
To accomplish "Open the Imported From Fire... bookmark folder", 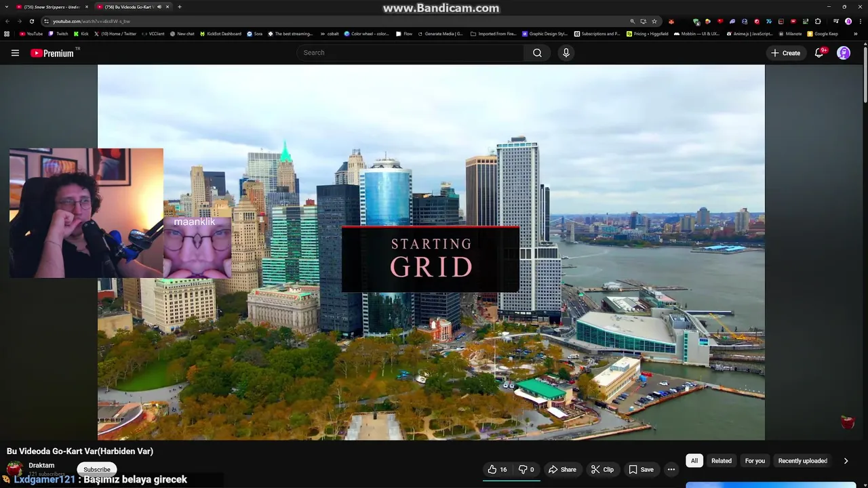I will (x=493, y=33).
